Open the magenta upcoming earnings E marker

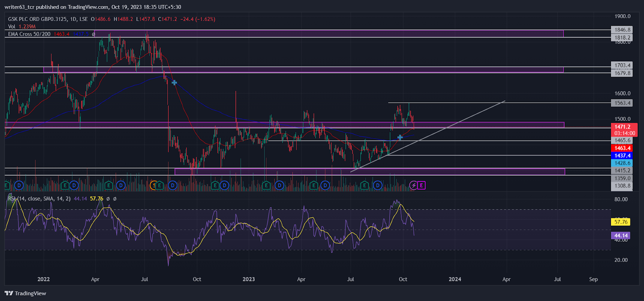pos(421,185)
